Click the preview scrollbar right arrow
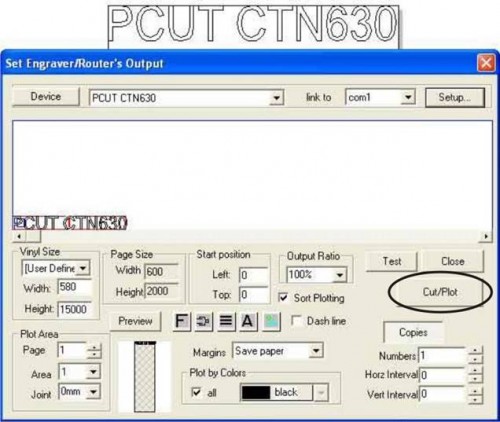Screen dimensions: 500x422 click(486, 236)
